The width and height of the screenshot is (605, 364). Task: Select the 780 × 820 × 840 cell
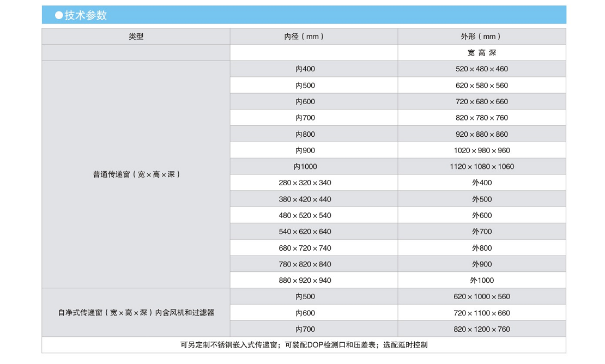(314, 264)
